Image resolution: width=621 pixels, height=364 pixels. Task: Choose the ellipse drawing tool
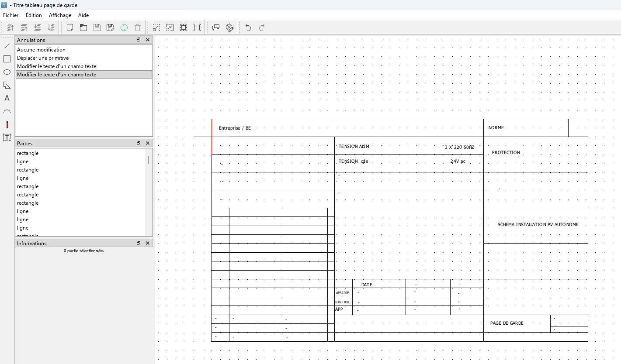[x=7, y=72]
